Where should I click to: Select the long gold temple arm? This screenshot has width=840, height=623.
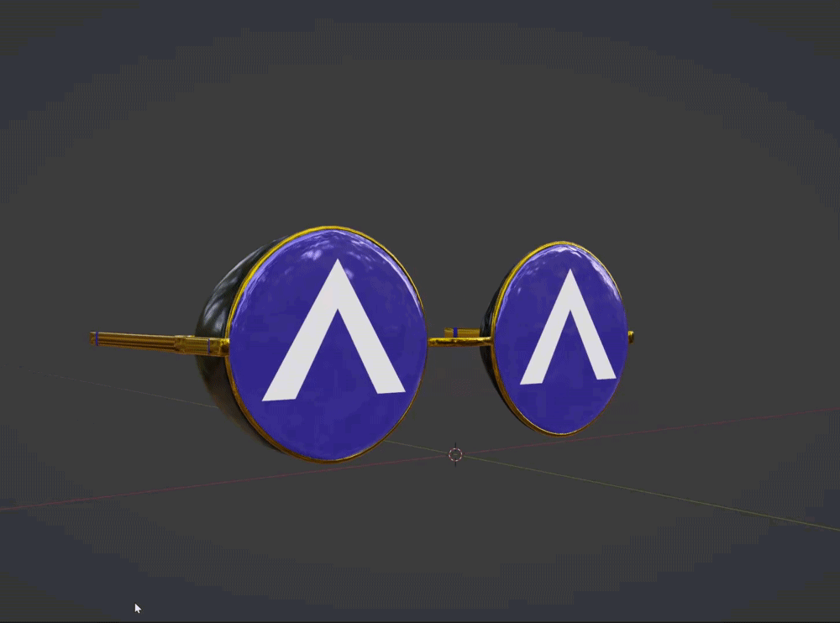159,343
